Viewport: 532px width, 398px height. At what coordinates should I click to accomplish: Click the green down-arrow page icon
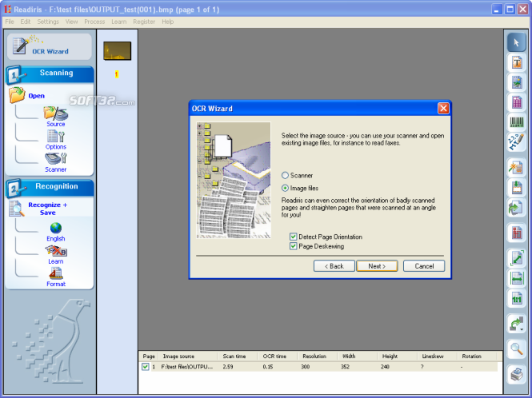[x=516, y=188]
